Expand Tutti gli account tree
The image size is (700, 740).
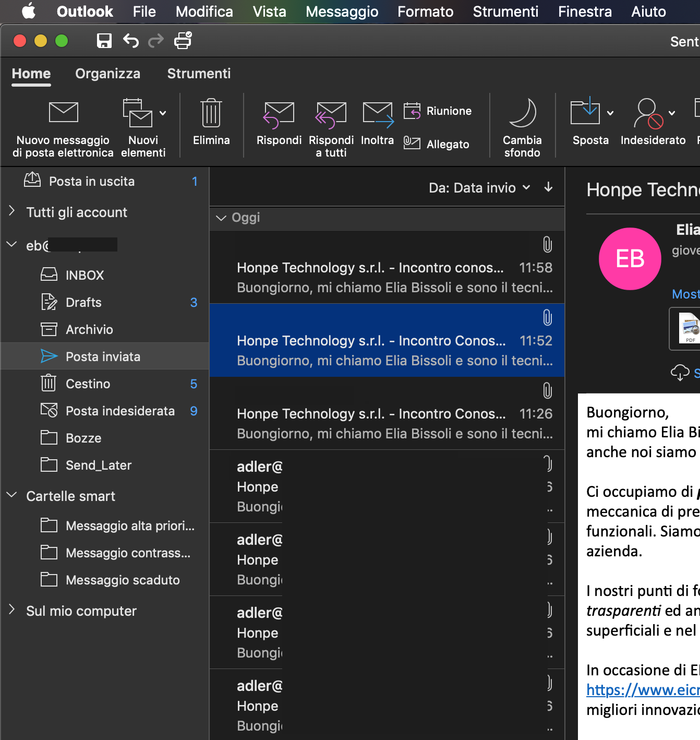tap(11, 211)
